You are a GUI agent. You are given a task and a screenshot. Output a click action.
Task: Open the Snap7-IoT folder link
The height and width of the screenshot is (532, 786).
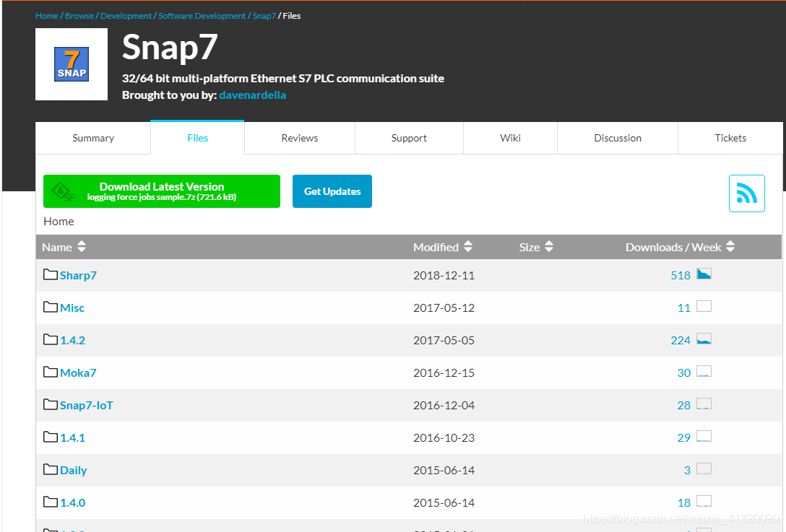tap(87, 406)
